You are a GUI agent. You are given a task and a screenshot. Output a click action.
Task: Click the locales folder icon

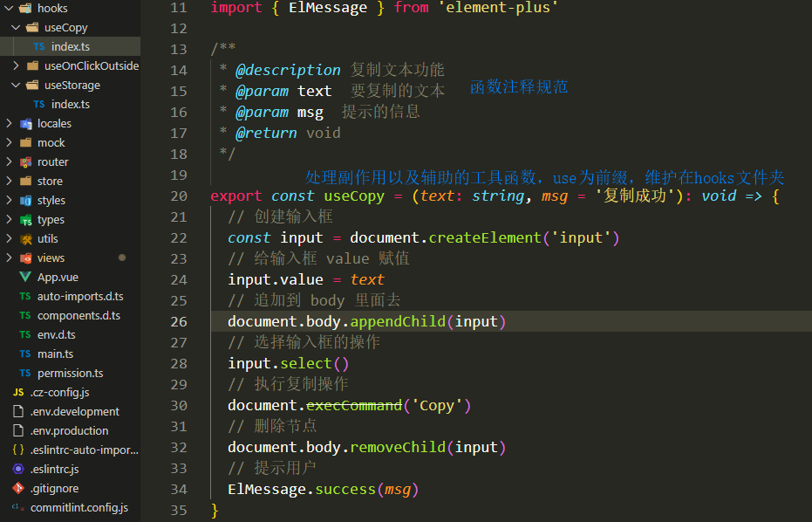(x=25, y=123)
